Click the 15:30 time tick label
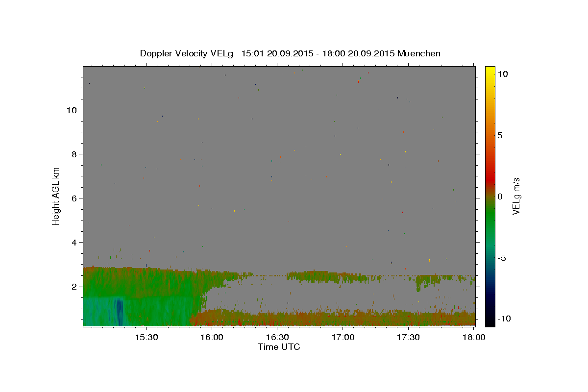Viewport: 588px width, 392px height. (146, 338)
